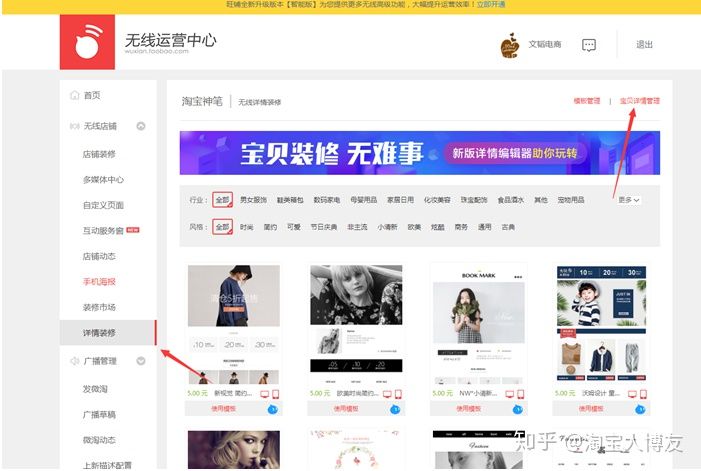Filter style by 时尚

pyautogui.click(x=246, y=227)
